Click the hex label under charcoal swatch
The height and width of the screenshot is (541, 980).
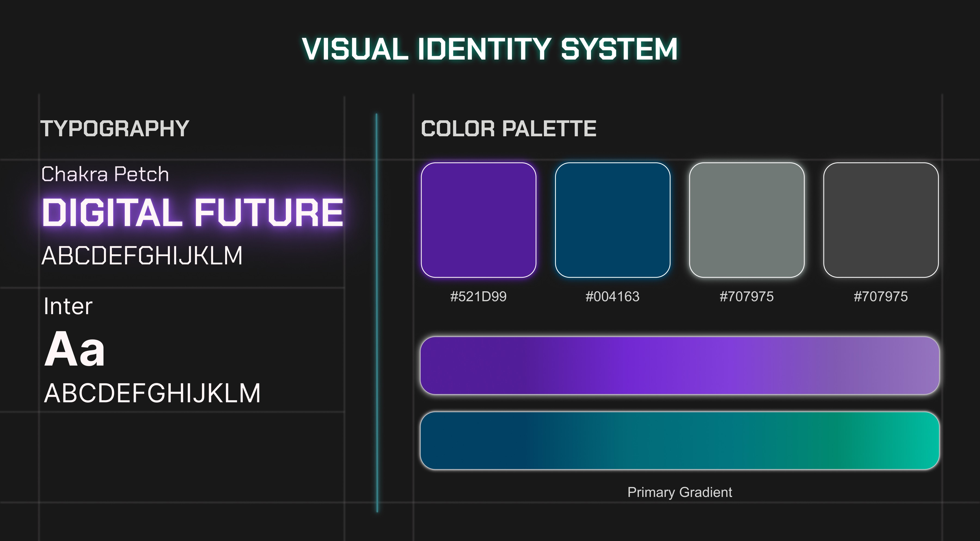[880, 296]
